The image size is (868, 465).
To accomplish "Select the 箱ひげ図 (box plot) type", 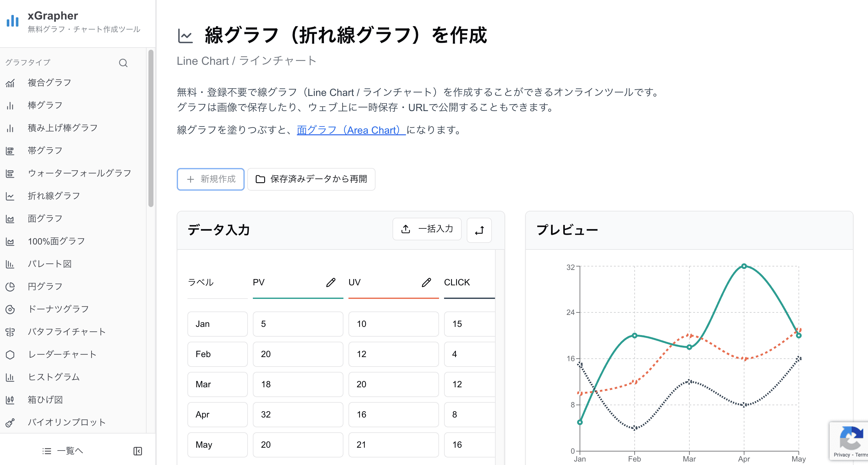I will (45, 400).
